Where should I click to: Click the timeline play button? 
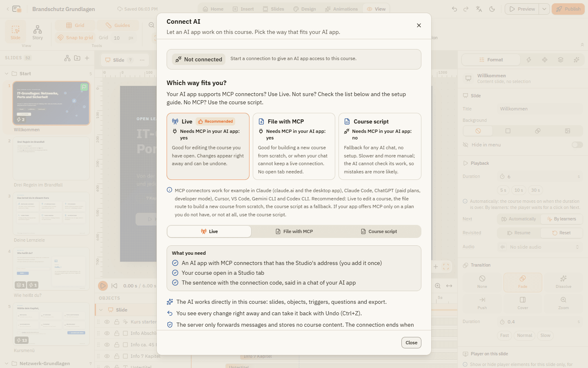tap(103, 286)
